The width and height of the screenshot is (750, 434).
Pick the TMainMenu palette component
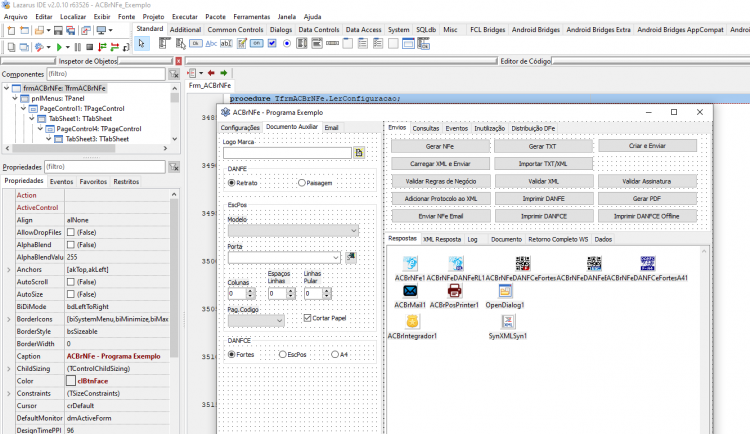164,44
